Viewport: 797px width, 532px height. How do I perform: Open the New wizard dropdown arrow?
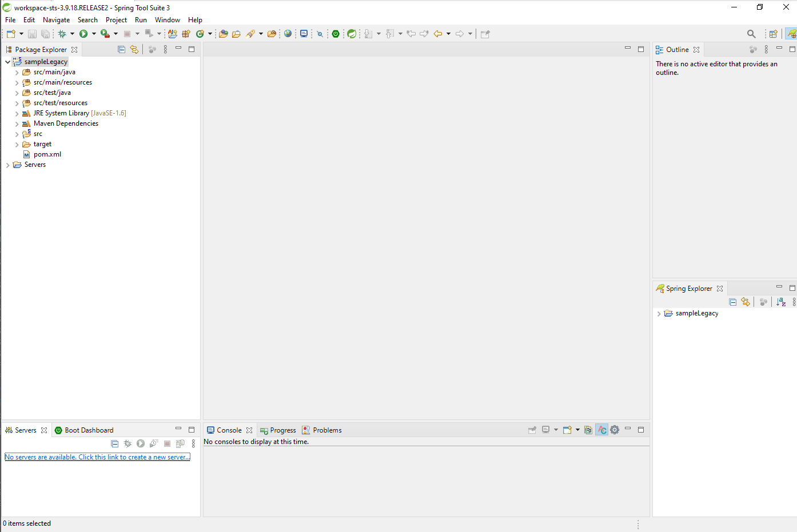click(x=21, y=34)
